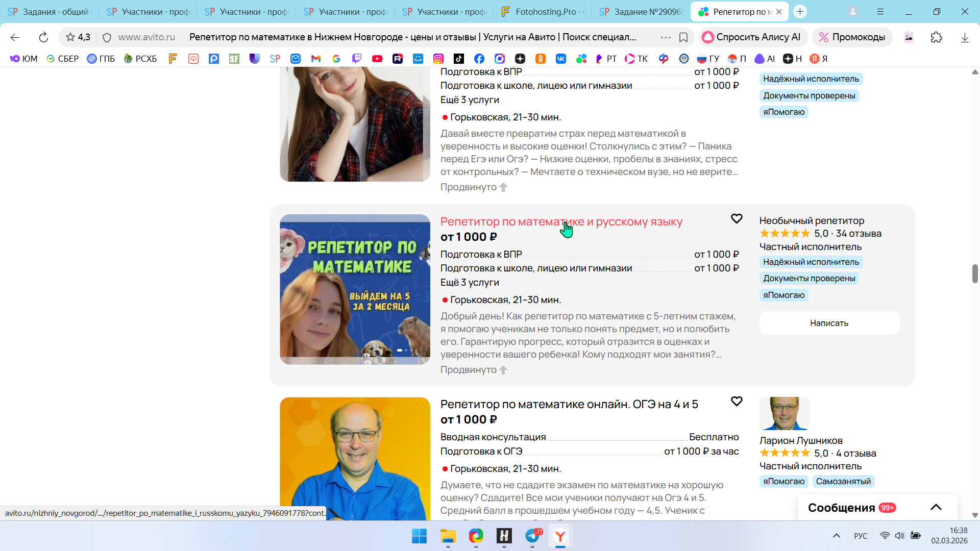The height and width of the screenshot is (551, 980).
Task: Reload the current page
Action: pos(43,37)
